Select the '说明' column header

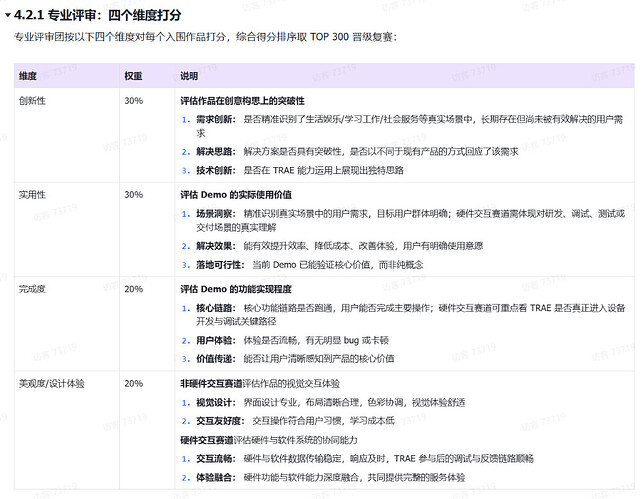click(x=189, y=76)
